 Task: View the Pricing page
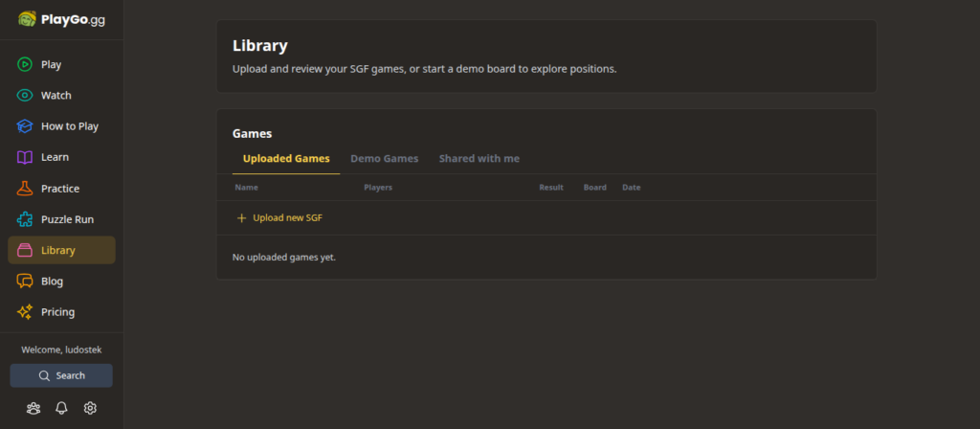pyautogui.click(x=57, y=312)
